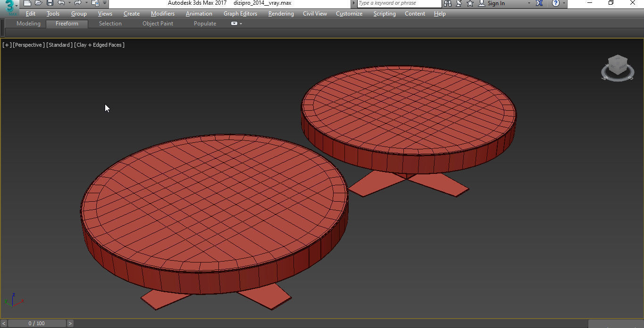Open the Views menu
Screen dimensions: 644x328
(105, 14)
